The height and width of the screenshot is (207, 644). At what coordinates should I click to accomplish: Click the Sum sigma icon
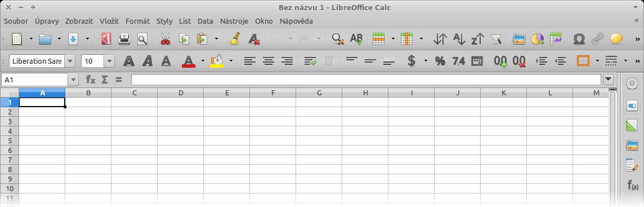105,80
